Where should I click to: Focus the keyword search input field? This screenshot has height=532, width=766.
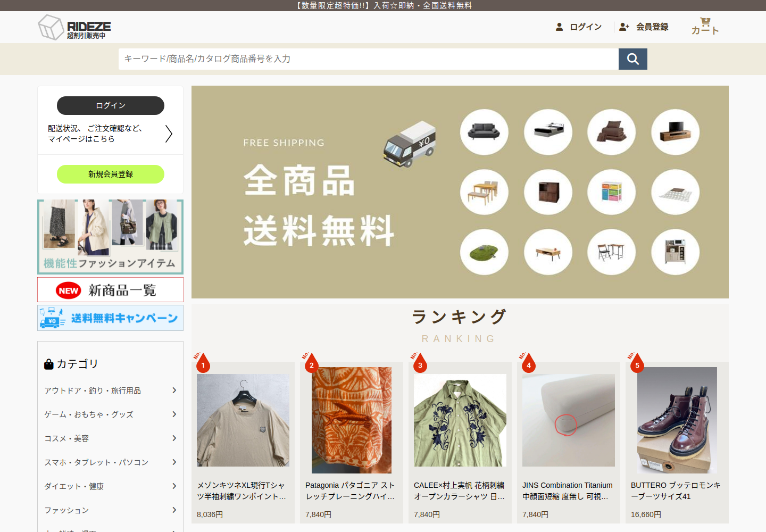click(x=368, y=59)
